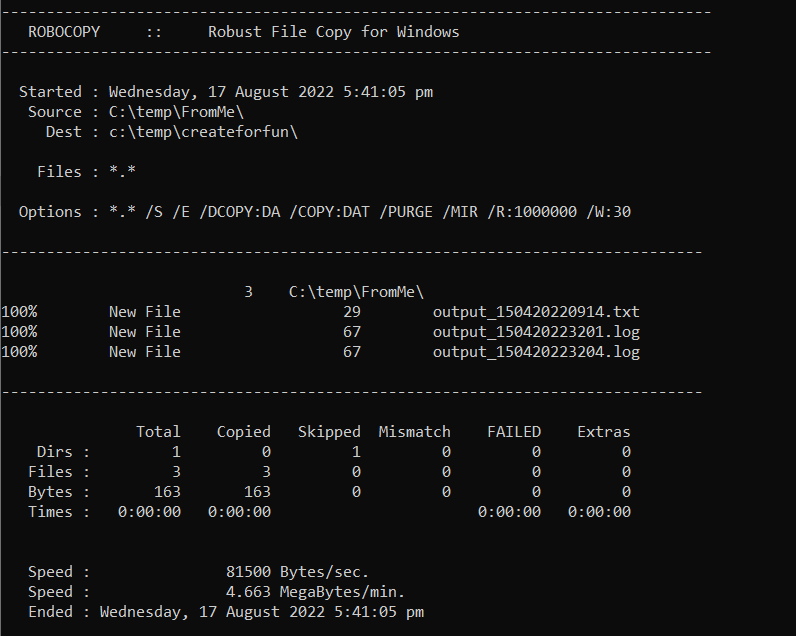Click file name output_150420223204.log
The height and width of the screenshot is (636, 796).
coord(536,352)
